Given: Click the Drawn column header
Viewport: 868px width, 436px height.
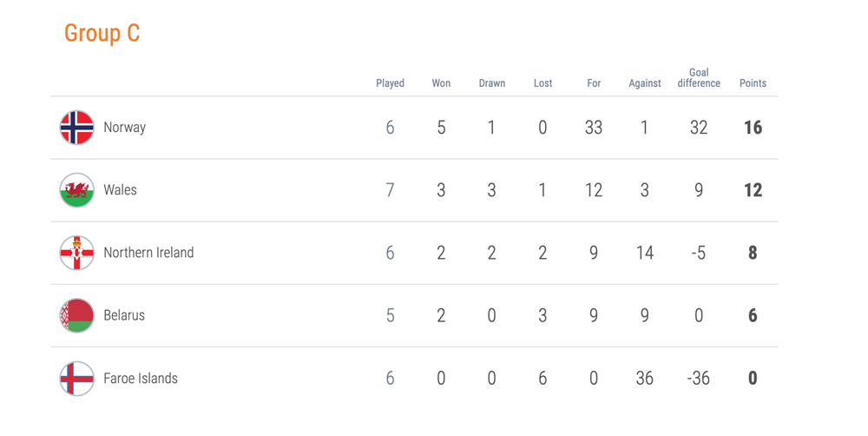Looking at the screenshot, I should 492,83.
